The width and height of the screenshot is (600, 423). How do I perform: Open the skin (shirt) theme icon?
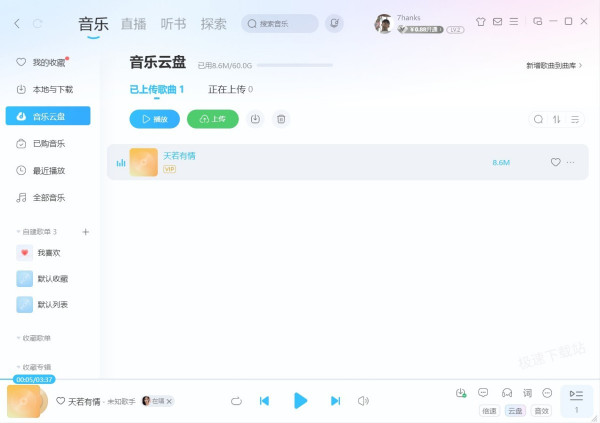481,22
